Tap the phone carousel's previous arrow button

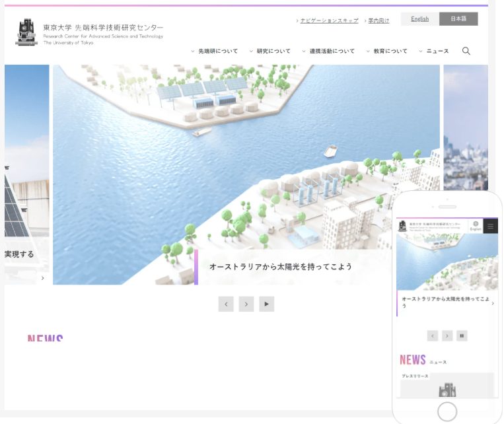[x=433, y=336]
